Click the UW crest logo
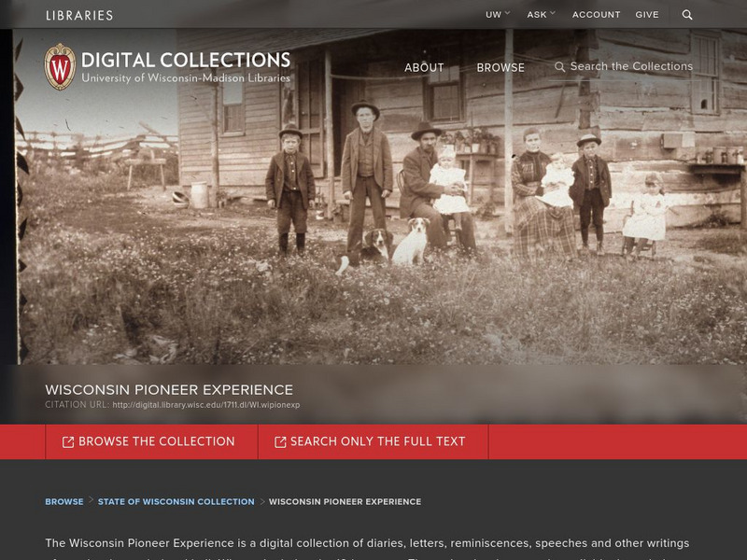The width and height of the screenshot is (747, 560). pos(60,66)
